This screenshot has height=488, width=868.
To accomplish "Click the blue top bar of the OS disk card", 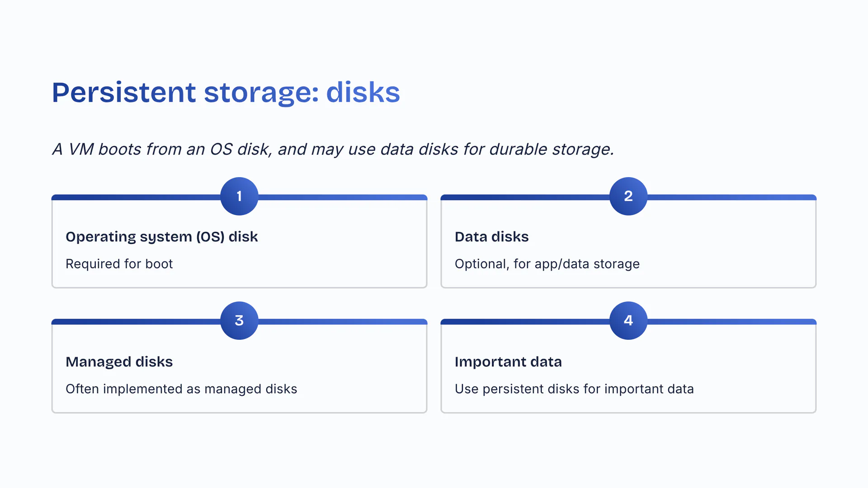I will [x=136, y=197].
